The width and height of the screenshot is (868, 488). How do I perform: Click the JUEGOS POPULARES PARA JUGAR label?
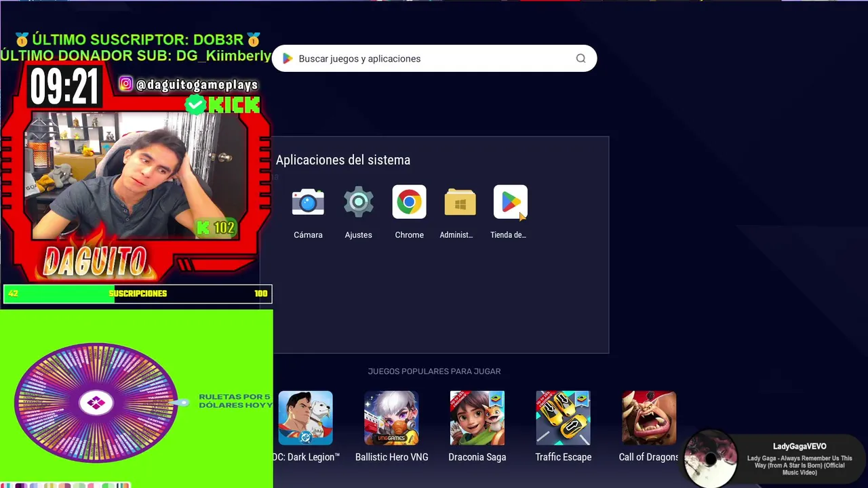point(434,371)
